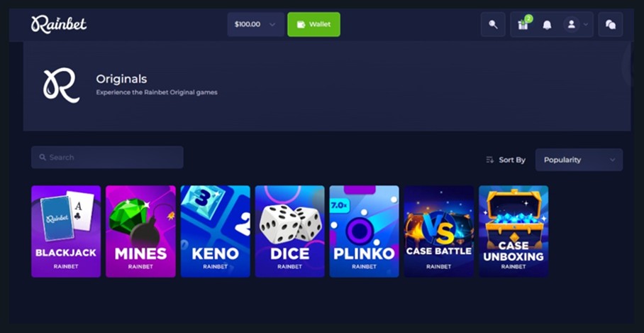Image resolution: width=644 pixels, height=333 pixels.
Task: Click the large Originals R logo
Action: (61, 85)
